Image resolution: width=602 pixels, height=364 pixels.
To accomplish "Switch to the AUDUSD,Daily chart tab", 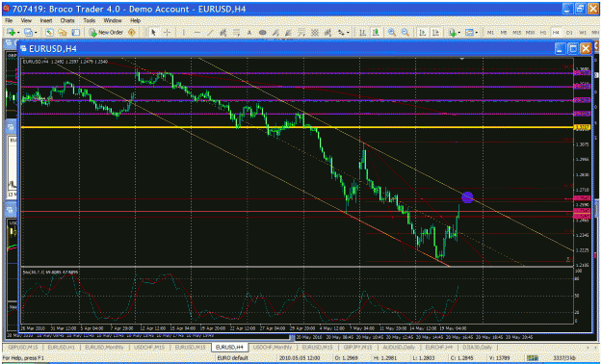I will tap(399, 347).
